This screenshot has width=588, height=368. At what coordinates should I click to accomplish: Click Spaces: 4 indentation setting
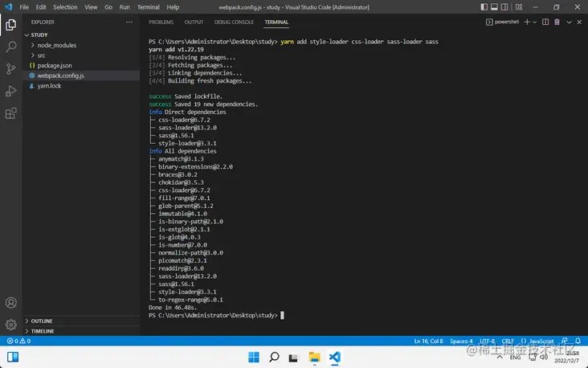(x=461, y=341)
